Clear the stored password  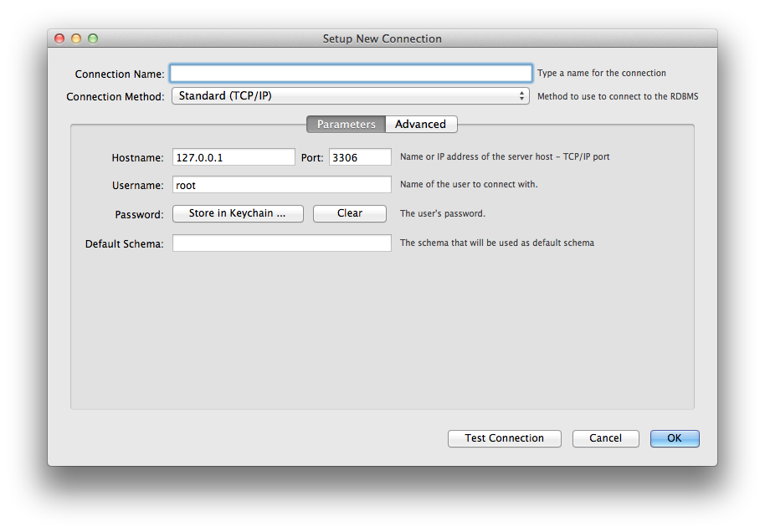tap(350, 213)
